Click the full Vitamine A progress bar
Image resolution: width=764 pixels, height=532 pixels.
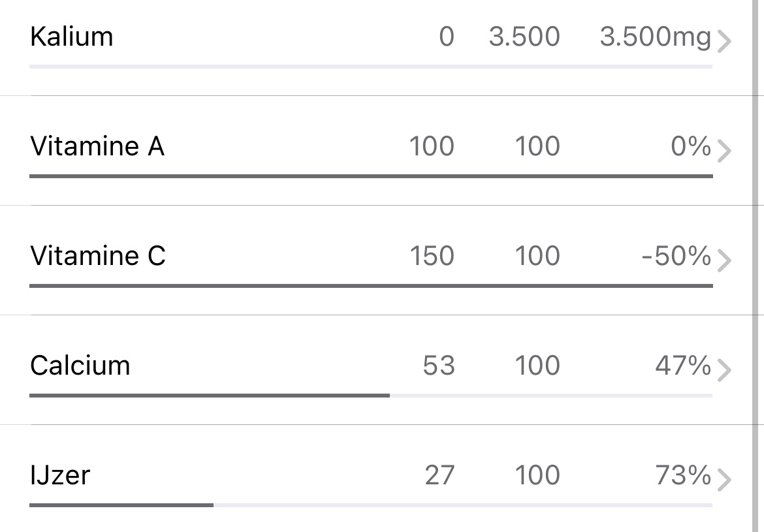click(370, 176)
